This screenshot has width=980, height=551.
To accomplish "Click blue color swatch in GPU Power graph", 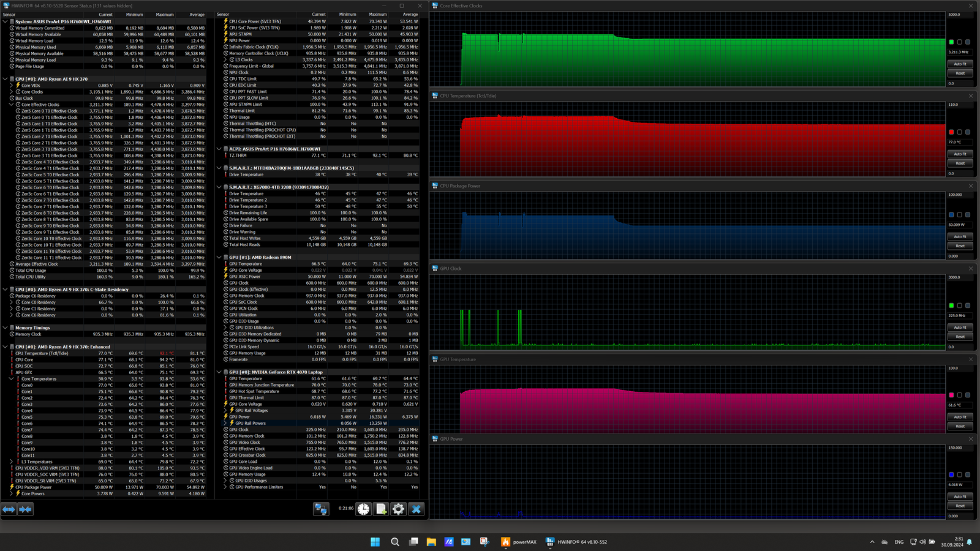I will tap(951, 474).
